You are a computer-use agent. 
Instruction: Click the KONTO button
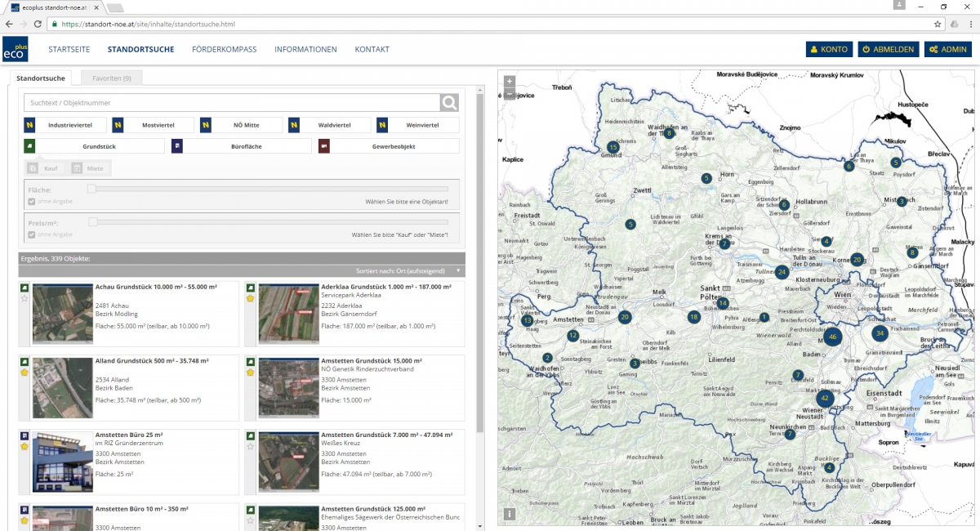(x=829, y=50)
